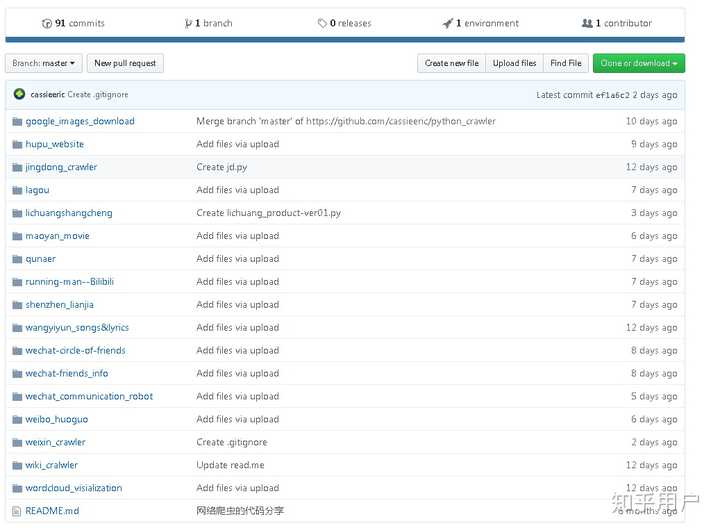Click the cassieeric avatar icon
720x528 pixels.
click(x=19, y=94)
